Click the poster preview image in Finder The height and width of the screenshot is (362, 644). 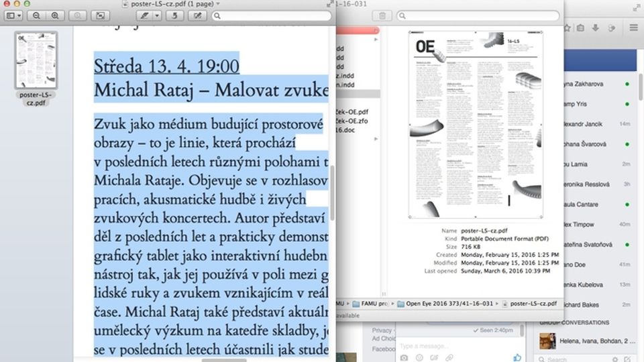(476, 125)
